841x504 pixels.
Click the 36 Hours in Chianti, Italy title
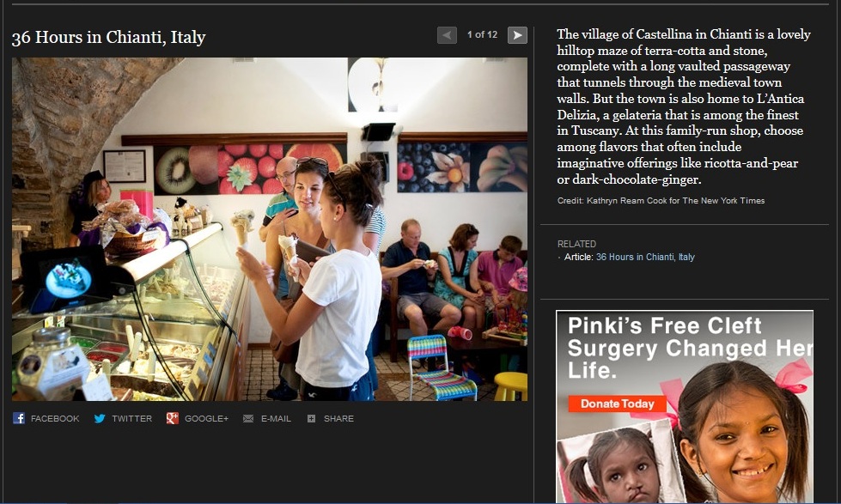point(109,37)
